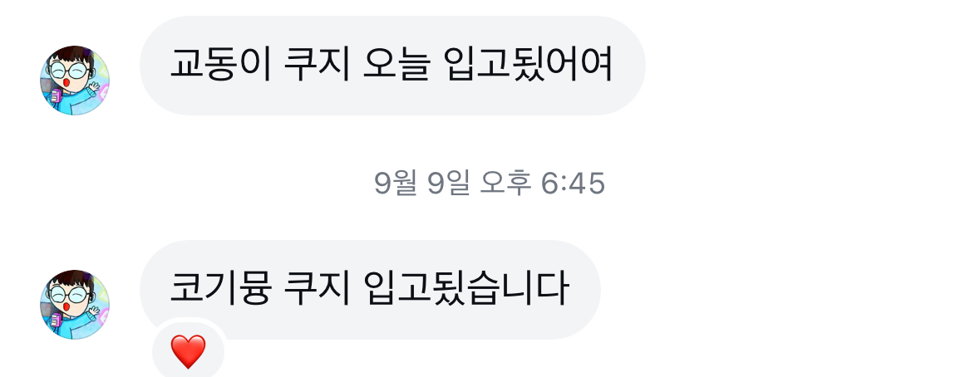Click the word '오늘' in the first message

click(x=396, y=65)
